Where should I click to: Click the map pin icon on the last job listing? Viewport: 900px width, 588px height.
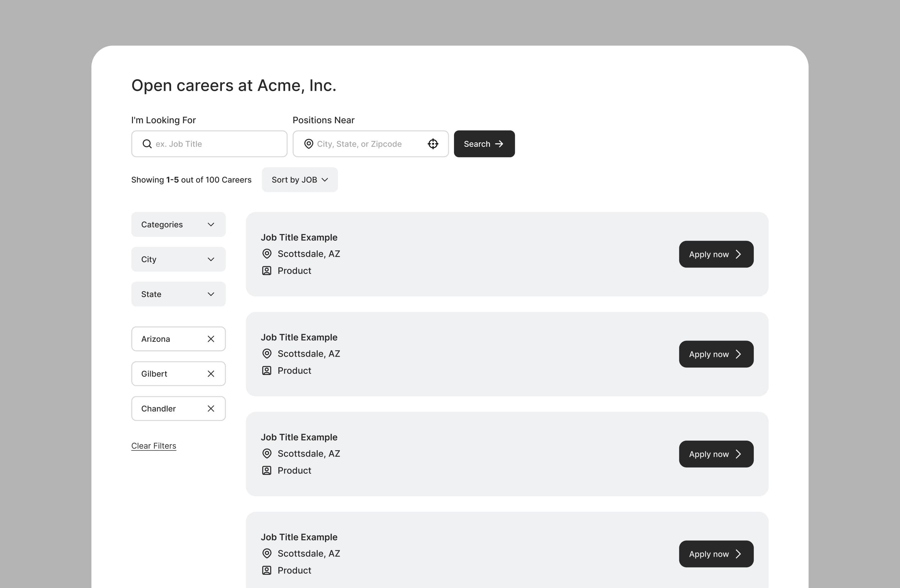tap(267, 553)
